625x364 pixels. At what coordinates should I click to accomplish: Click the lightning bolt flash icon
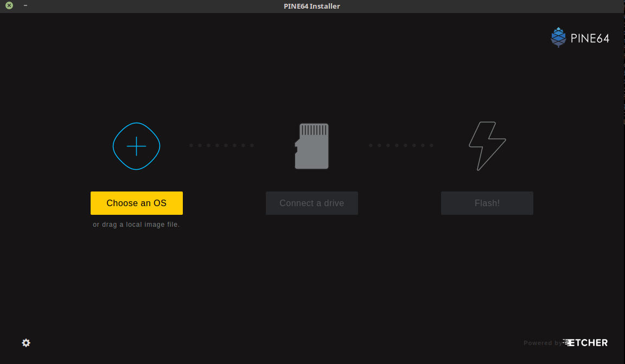[487, 146]
